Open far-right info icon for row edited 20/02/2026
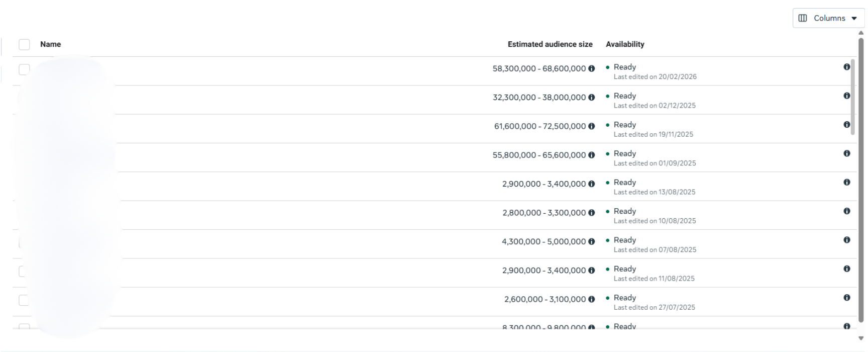This screenshot has height=352, width=868. coord(846,67)
